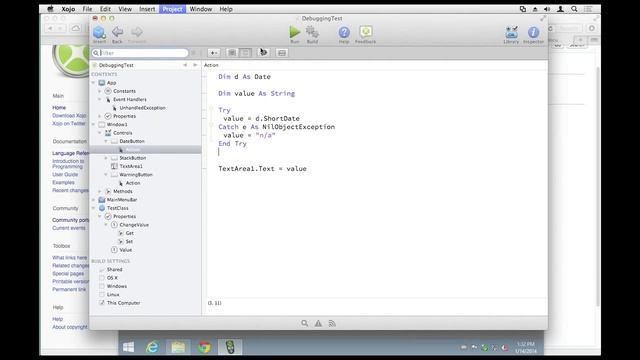Go to next item arrow beside DebuggingTest
Viewport: 640px width, 360px height.
(x=195, y=65)
